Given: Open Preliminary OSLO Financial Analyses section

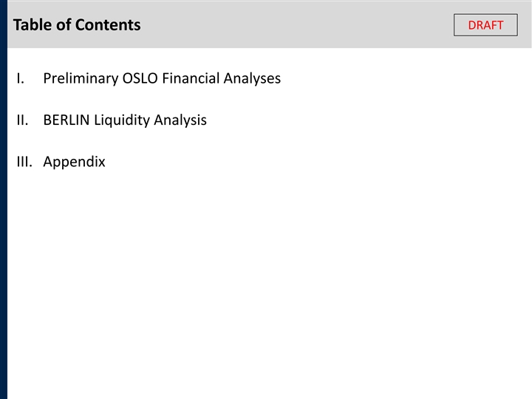Looking at the screenshot, I should [x=162, y=78].
